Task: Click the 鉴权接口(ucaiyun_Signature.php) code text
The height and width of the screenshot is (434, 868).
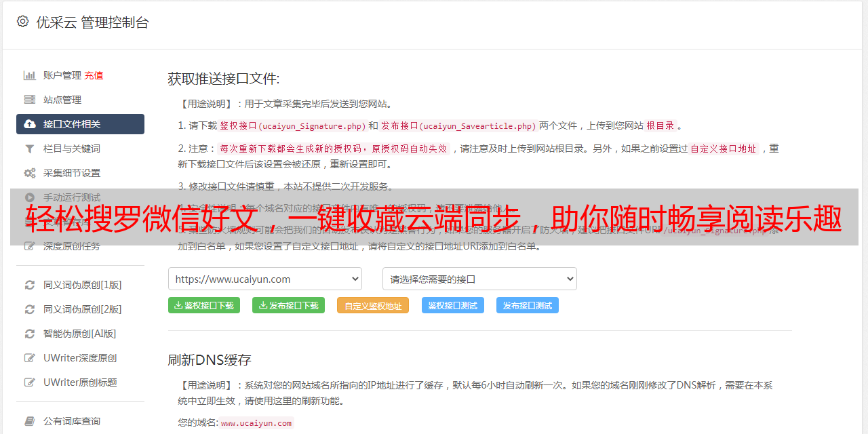Action: click(292, 125)
